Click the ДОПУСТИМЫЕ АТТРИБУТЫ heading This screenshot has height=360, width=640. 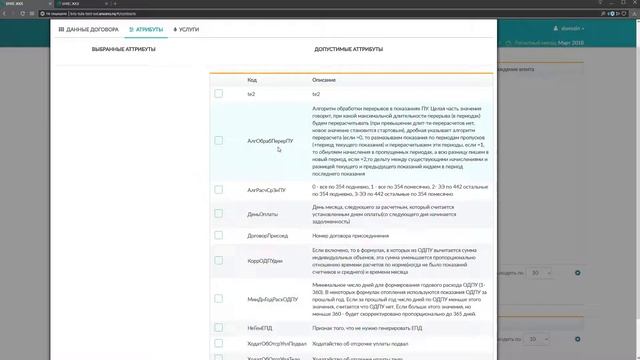point(349,49)
